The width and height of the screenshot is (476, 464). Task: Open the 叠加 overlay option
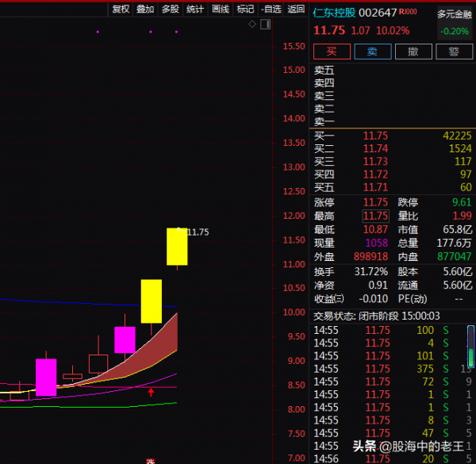(x=145, y=9)
